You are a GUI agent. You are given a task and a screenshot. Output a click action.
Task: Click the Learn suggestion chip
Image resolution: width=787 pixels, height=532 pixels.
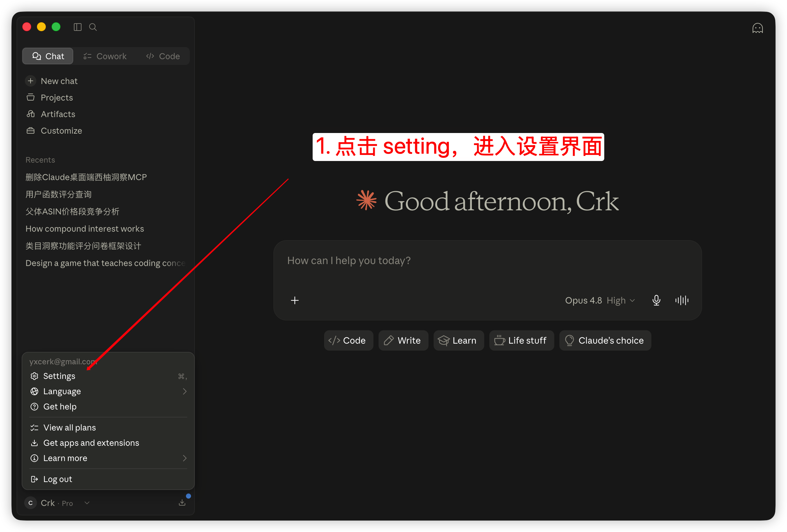point(458,340)
